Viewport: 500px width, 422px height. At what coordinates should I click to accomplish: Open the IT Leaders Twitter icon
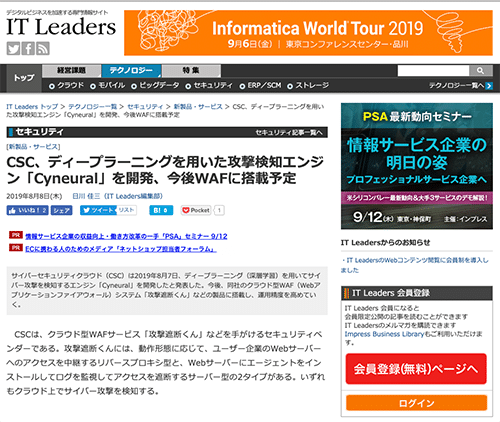[x=13, y=49]
